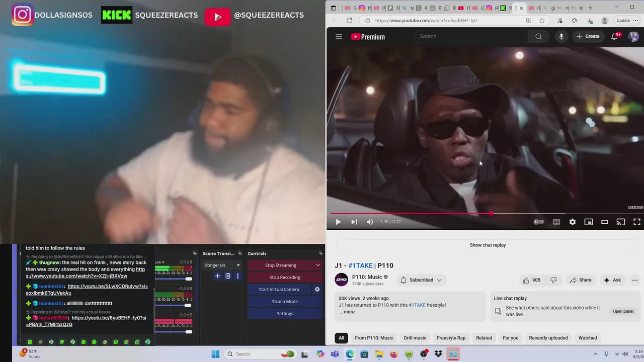
Task: Open transition properties three-dot menu
Action: [237, 276]
